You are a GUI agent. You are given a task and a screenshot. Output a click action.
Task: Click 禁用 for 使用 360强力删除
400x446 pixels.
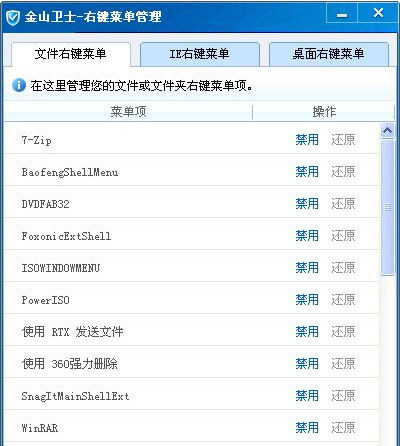(x=307, y=363)
